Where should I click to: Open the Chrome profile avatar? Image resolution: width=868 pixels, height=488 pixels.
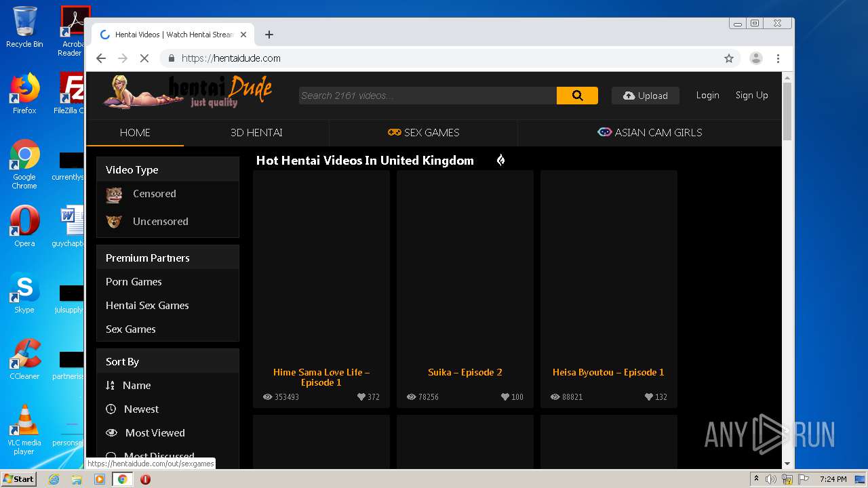click(x=756, y=58)
